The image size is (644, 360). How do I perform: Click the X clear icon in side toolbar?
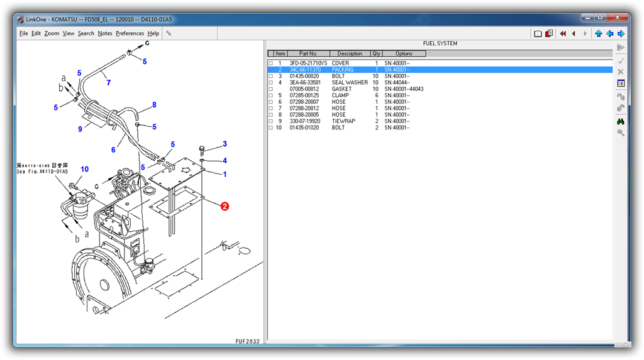[621, 72]
